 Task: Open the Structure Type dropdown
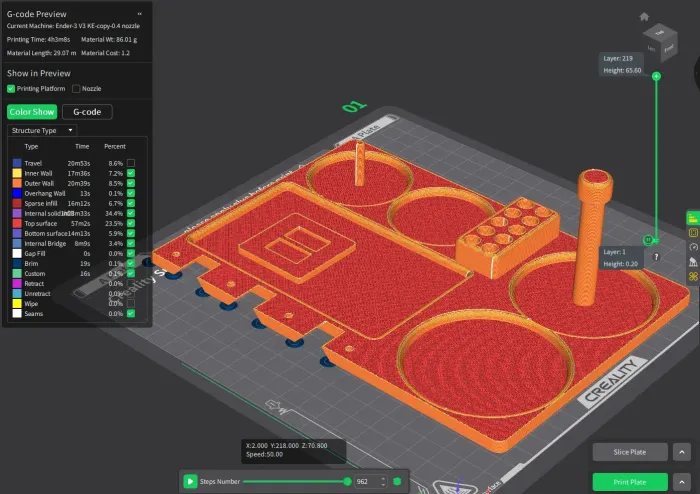41,130
